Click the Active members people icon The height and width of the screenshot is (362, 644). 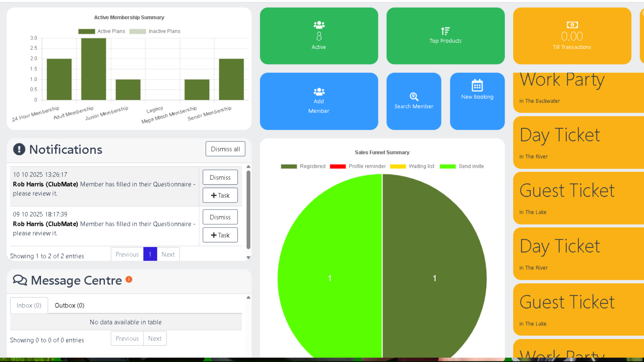click(319, 24)
